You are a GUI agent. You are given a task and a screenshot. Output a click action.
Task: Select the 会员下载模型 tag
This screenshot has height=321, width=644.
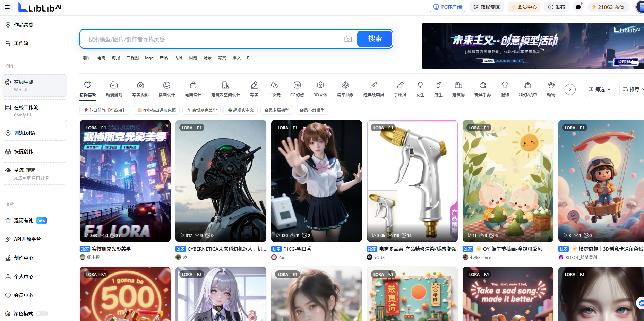(312, 110)
